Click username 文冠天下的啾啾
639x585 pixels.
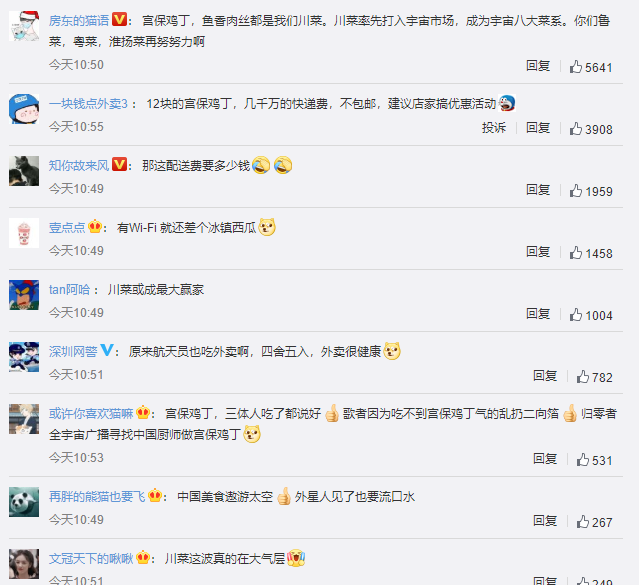(x=91, y=559)
